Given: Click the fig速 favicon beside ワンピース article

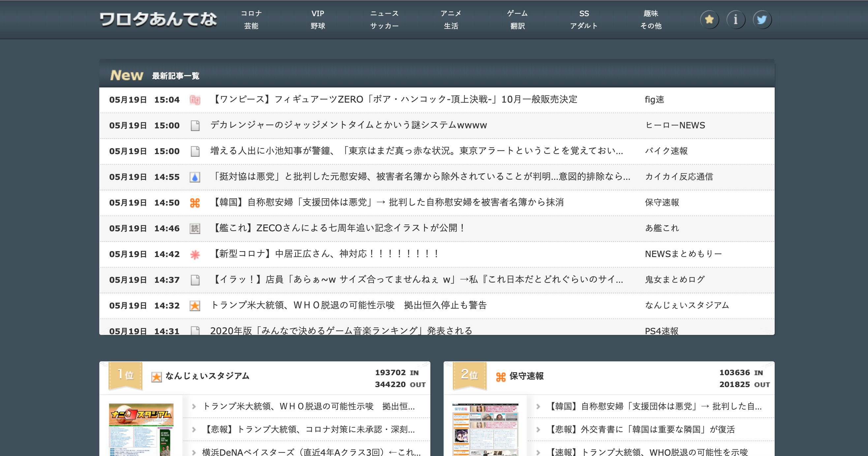Looking at the screenshot, I should (195, 100).
